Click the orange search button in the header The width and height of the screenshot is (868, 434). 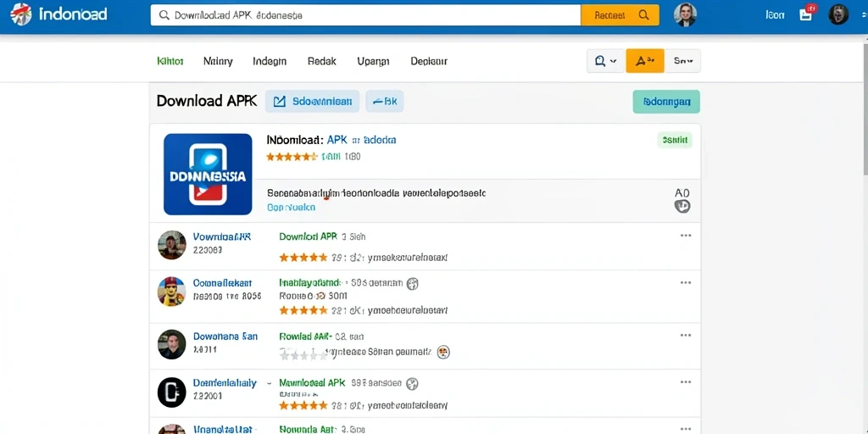[x=620, y=15]
